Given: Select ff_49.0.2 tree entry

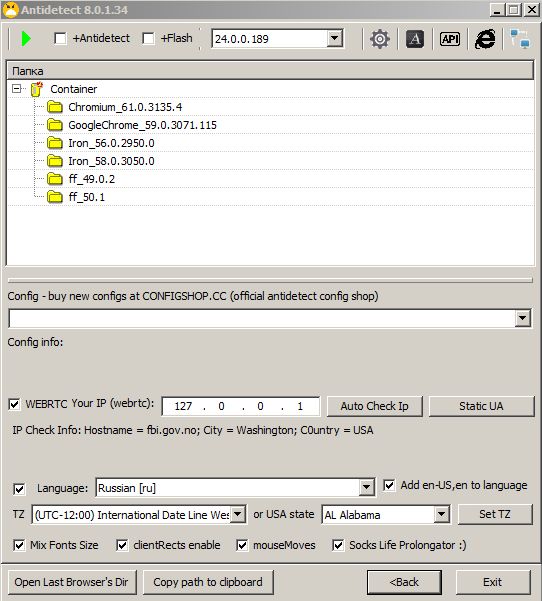Looking at the screenshot, I should pyautogui.click(x=92, y=179).
